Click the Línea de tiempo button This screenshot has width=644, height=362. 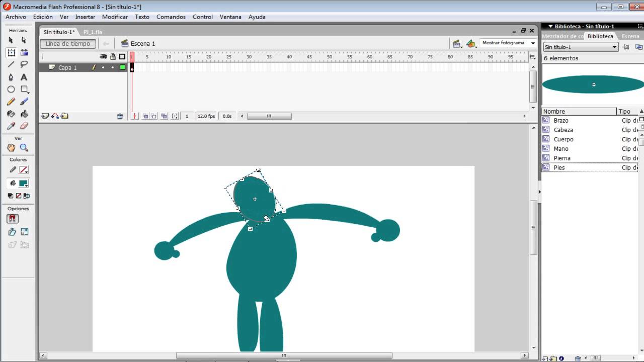click(68, 44)
